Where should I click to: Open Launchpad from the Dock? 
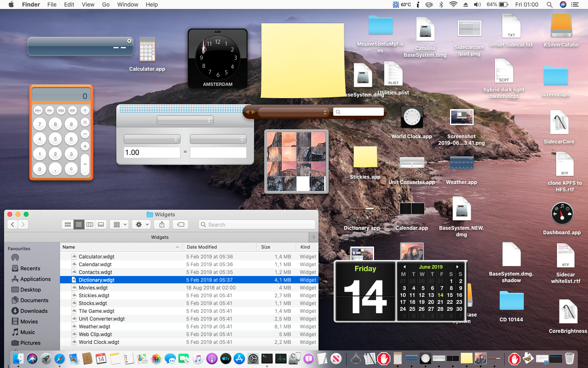[x=46, y=359]
